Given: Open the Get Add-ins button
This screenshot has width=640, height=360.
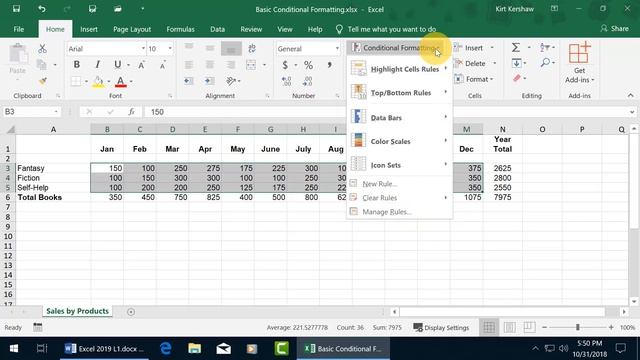Looking at the screenshot, I should pyautogui.click(x=579, y=63).
